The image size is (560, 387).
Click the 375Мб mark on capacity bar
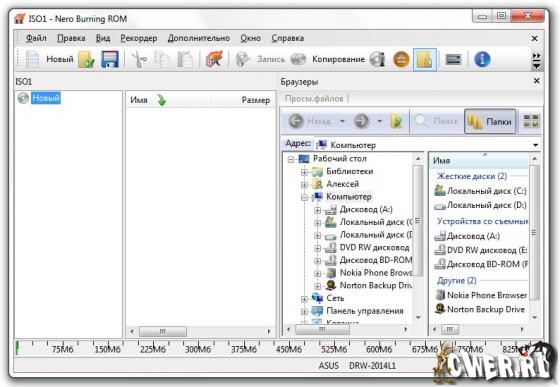[x=244, y=349]
